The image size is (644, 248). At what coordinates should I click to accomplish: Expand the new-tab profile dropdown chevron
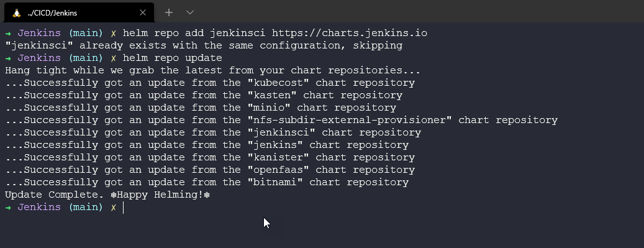coord(190,12)
